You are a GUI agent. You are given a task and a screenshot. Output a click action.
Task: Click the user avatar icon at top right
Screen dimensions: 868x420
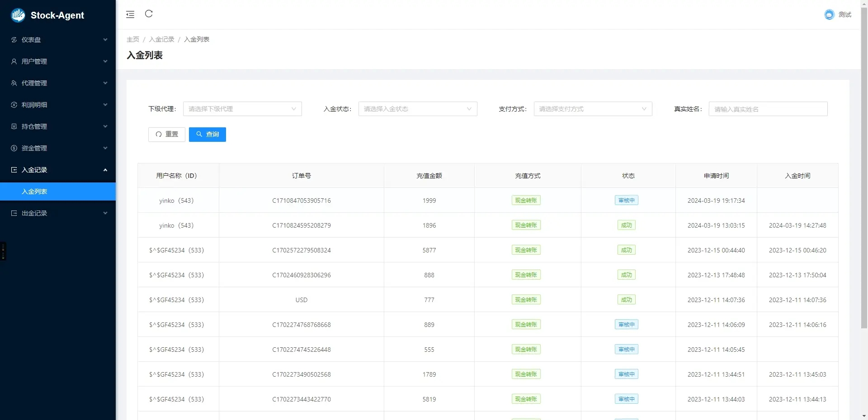[829, 15]
